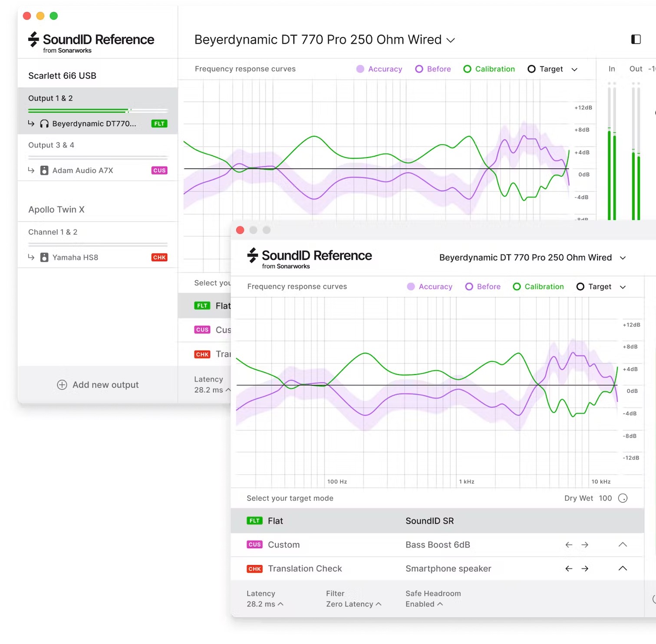Toggle Target curve in front window
The image size is (656, 644).
point(594,286)
